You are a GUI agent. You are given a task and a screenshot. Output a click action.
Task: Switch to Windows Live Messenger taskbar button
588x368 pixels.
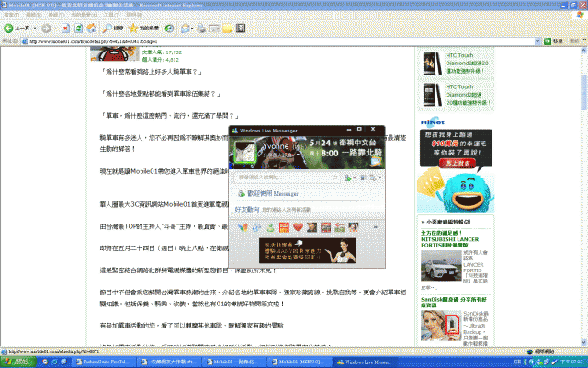[x=365, y=362]
